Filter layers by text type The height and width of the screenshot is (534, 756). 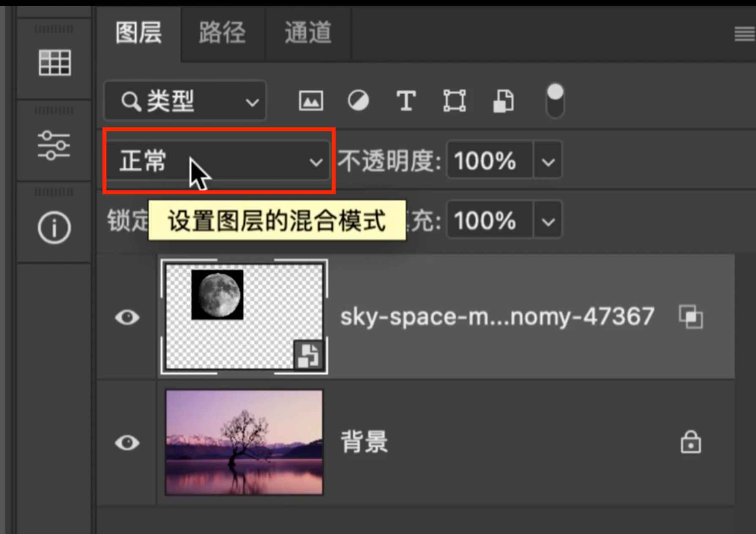click(406, 101)
